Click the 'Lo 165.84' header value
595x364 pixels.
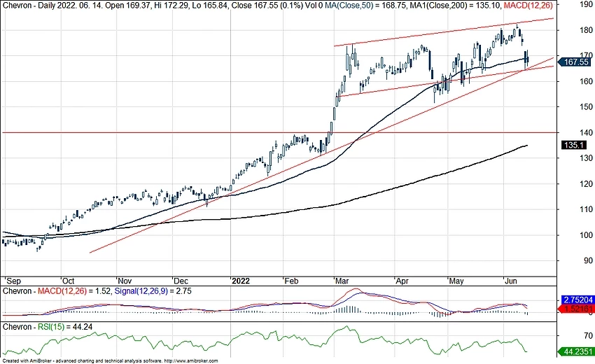(211, 6)
